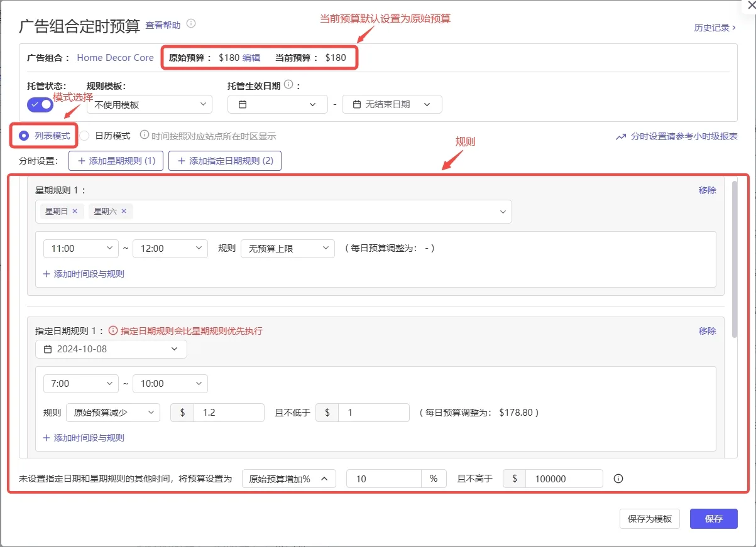Click the info icon next to 托管生效日期
Image resolution: width=756 pixels, height=547 pixels.
288,85
